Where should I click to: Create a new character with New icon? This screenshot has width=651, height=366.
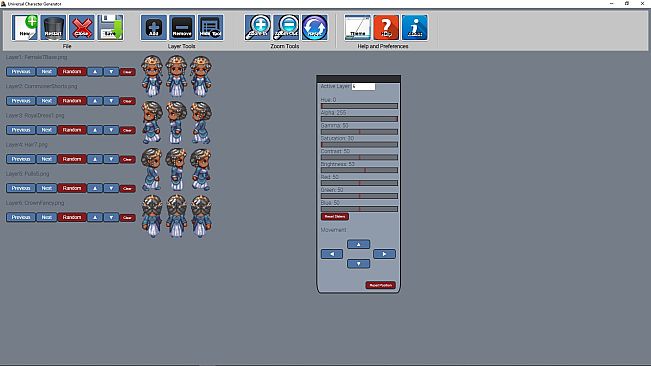(x=24, y=27)
